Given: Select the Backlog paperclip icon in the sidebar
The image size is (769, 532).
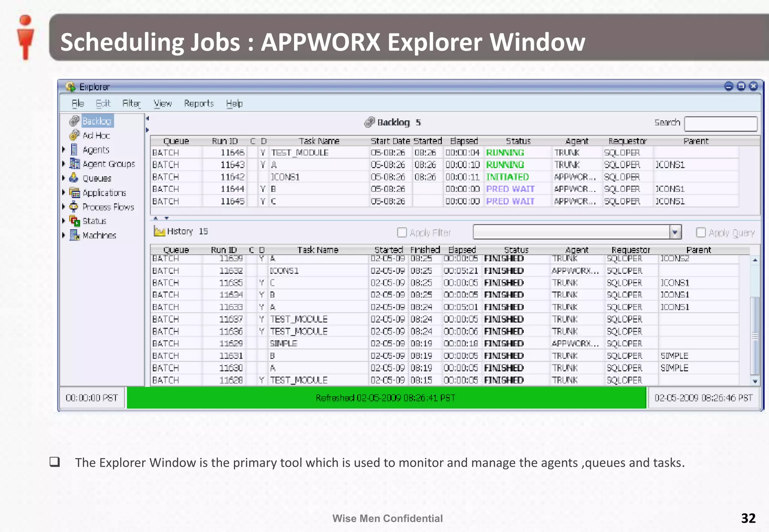Looking at the screenshot, I should coord(74,121).
